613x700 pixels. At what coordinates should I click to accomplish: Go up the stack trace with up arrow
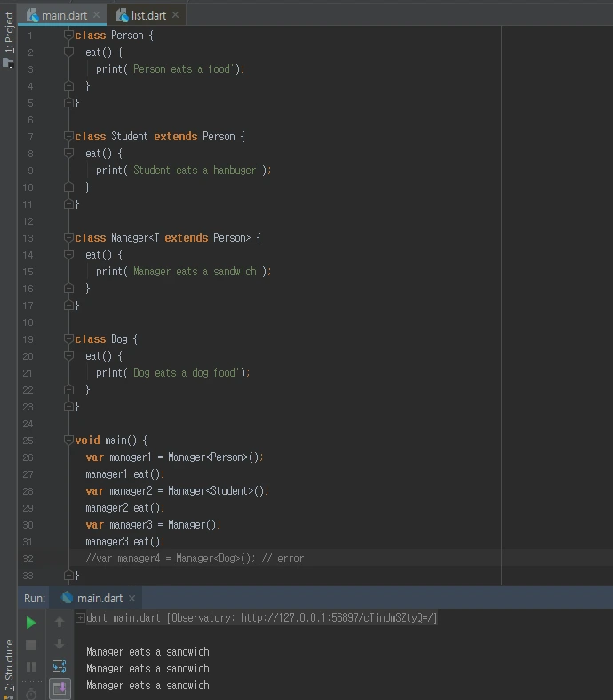coord(60,622)
